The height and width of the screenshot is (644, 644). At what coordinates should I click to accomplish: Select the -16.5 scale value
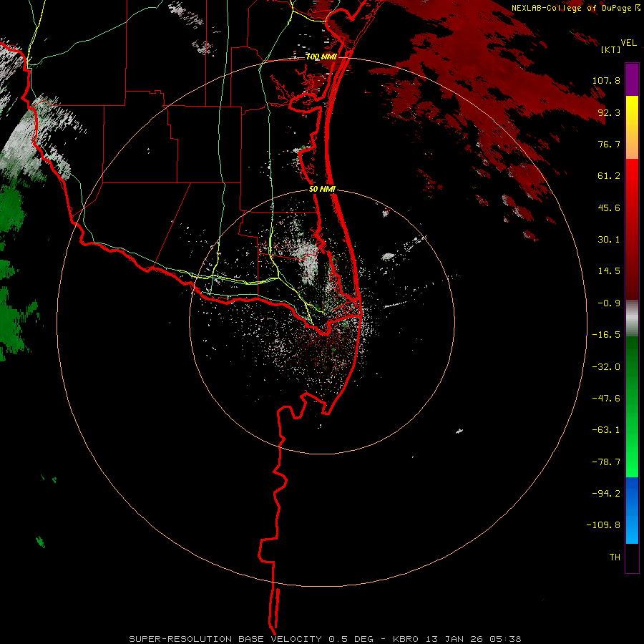(606, 335)
